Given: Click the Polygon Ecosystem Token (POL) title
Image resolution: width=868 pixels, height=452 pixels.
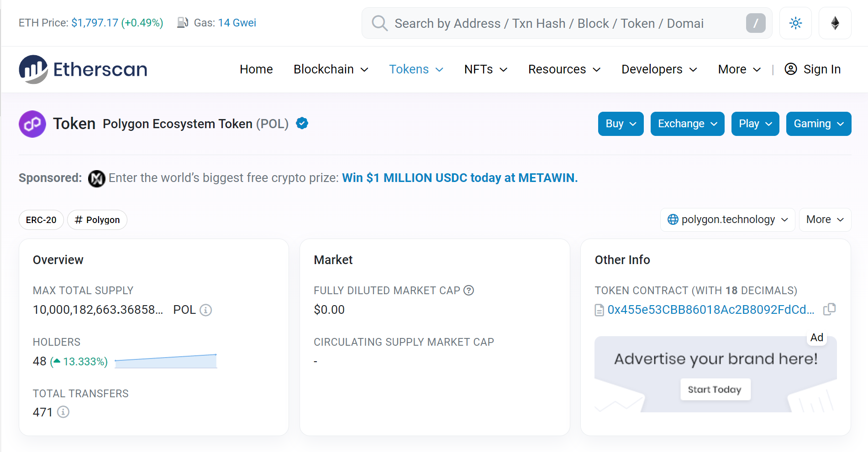Looking at the screenshot, I should tap(195, 124).
